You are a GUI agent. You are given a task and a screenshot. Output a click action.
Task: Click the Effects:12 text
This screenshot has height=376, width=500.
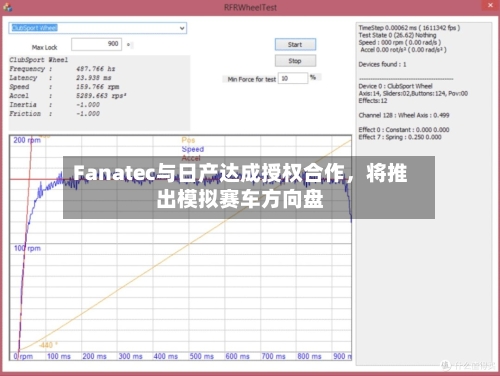click(373, 101)
